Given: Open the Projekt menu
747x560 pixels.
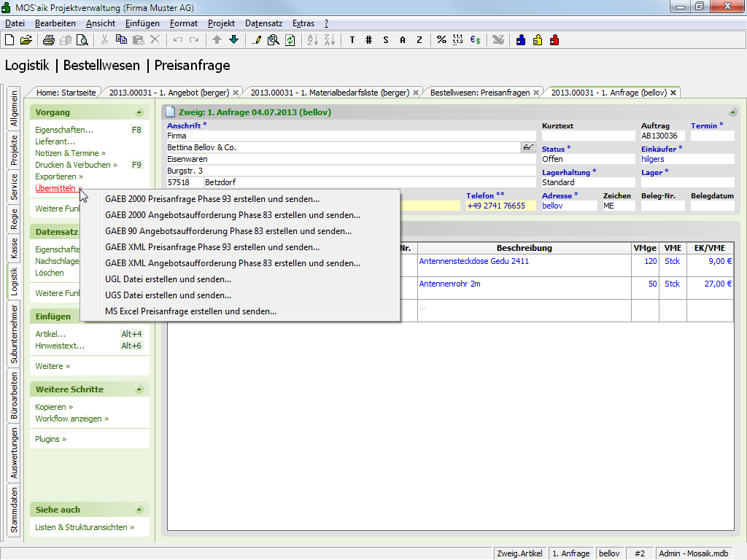Looking at the screenshot, I should pyautogui.click(x=221, y=23).
